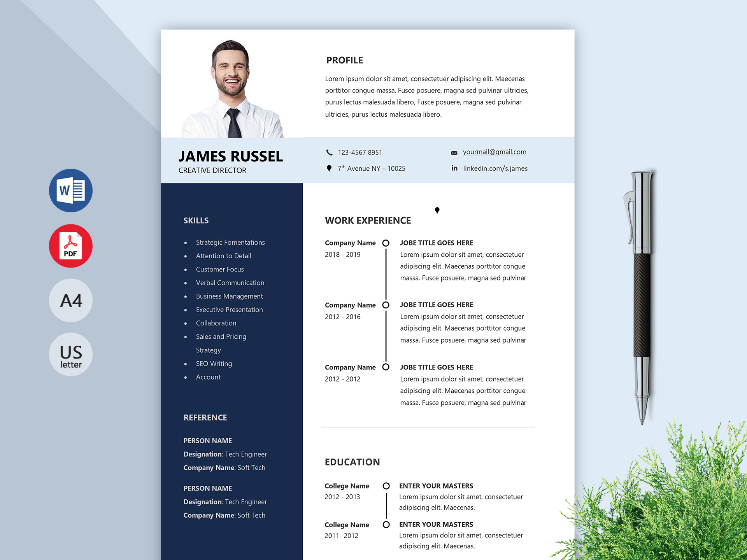Click the linkedin.com/s.james link
Screen dimensions: 747x560
pos(496,169)
